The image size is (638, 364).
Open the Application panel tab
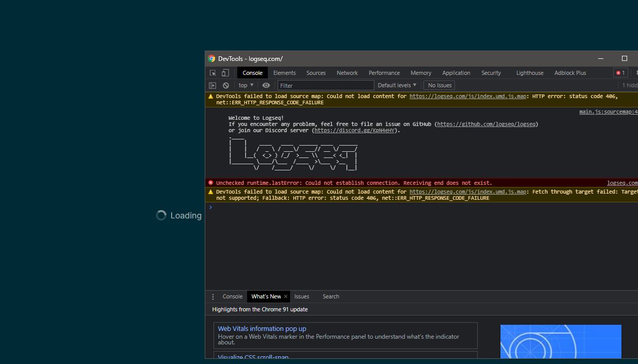pos(456,73)
